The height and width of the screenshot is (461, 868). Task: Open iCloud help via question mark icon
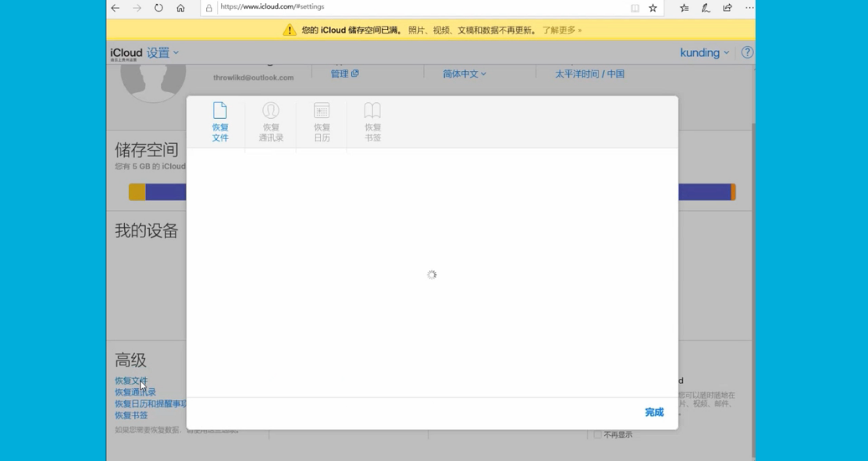pyautogui.click(x=747, y=52)
